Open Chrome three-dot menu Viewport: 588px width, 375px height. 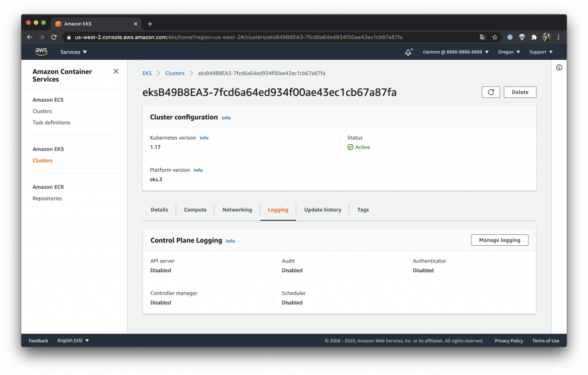click(558, 37)
